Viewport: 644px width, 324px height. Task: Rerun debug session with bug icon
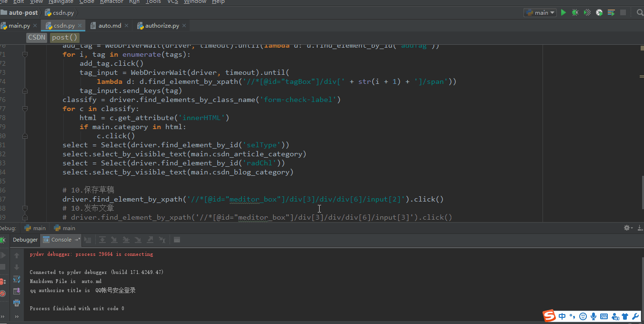tap(2, 240)
